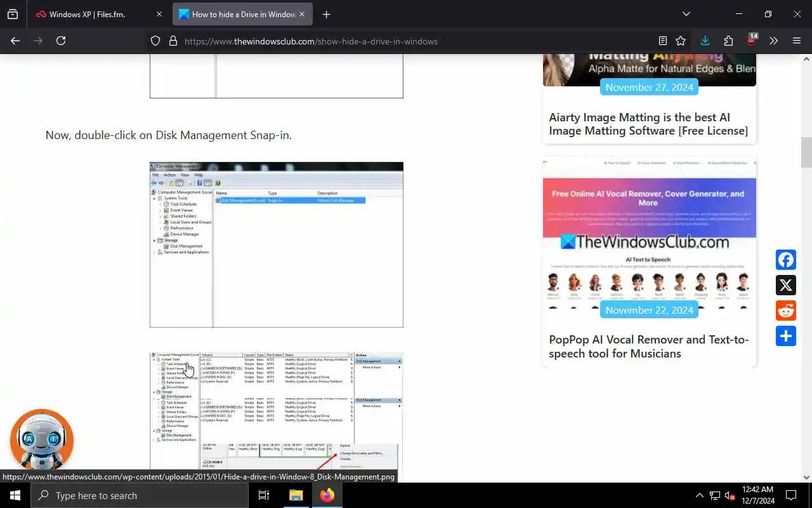
Task: Open PopPop AI Vocal Remover article link
Action: [x=649, y=347]
